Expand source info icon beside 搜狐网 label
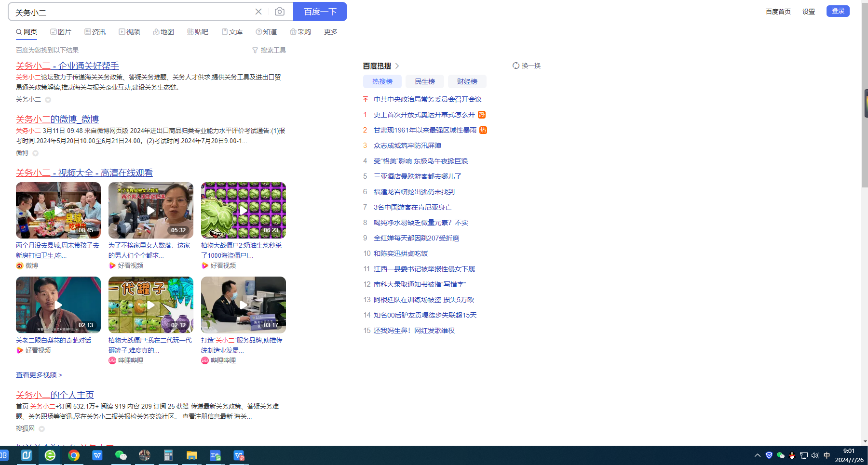868x465 pixels. (x=41, y=429)
